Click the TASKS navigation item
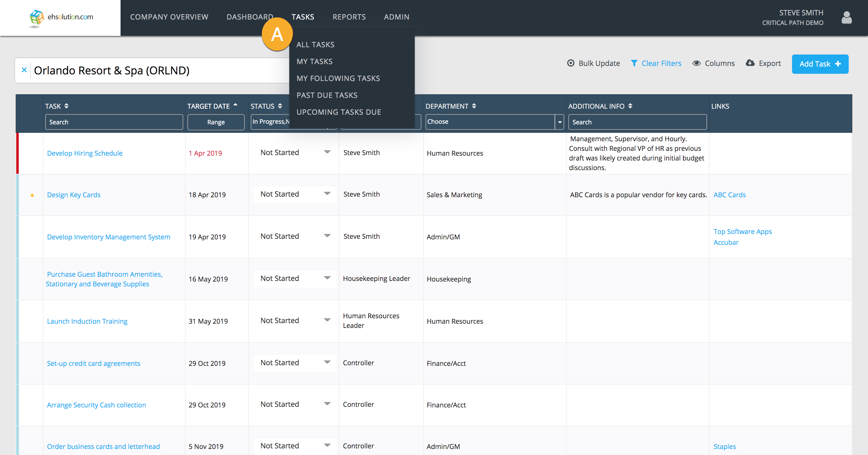Viewport: 868px width, 455px height. point(303,17)
